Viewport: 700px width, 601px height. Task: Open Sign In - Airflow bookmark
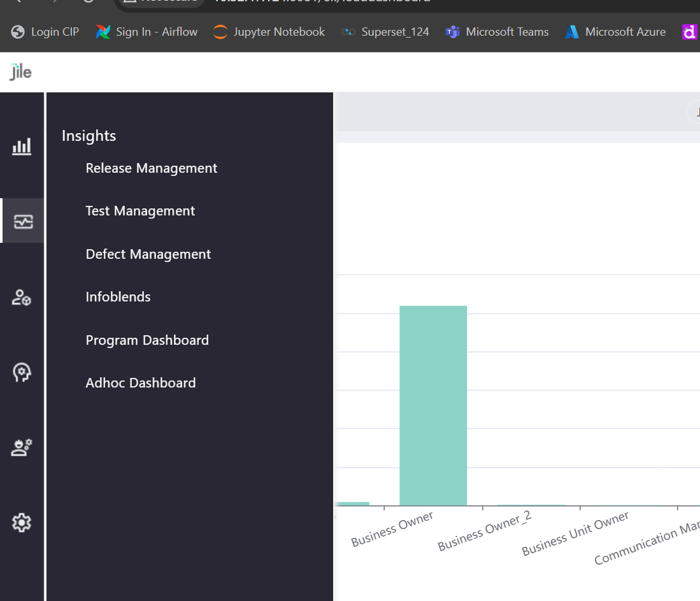147,32
